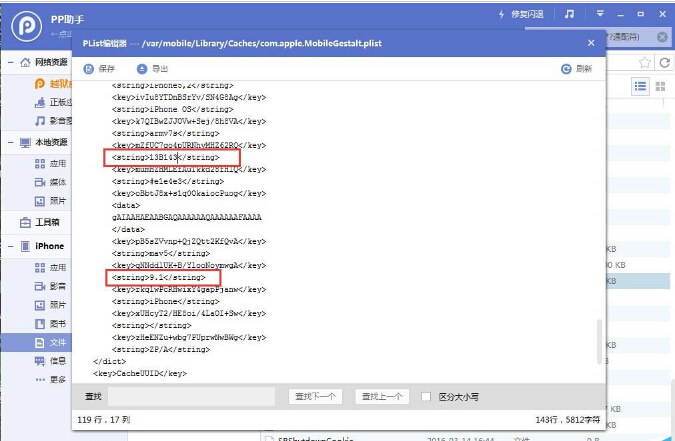Screen dimensions: 675x441
Task: Click the 刷新 refresh icon
Action: coord(566,69)
